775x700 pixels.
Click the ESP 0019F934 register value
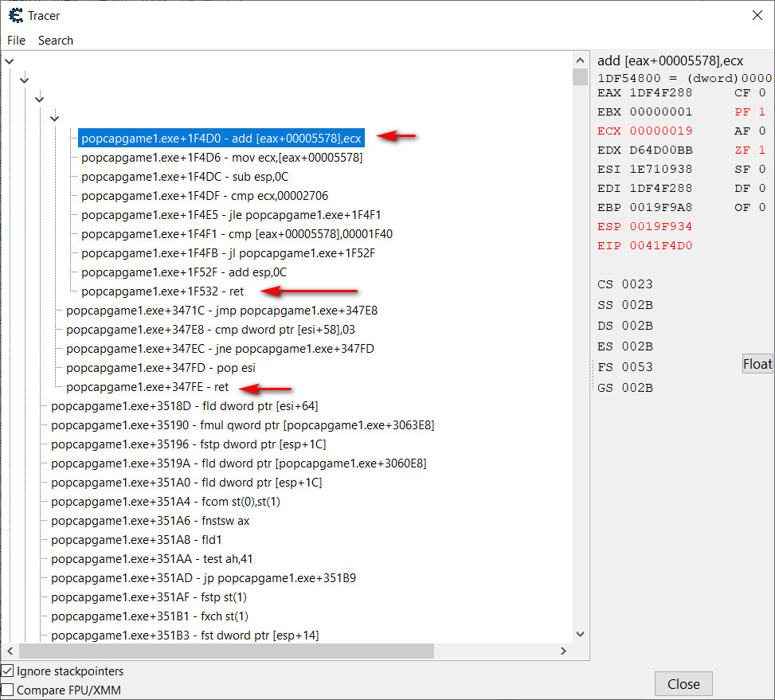tap(645, 227)
